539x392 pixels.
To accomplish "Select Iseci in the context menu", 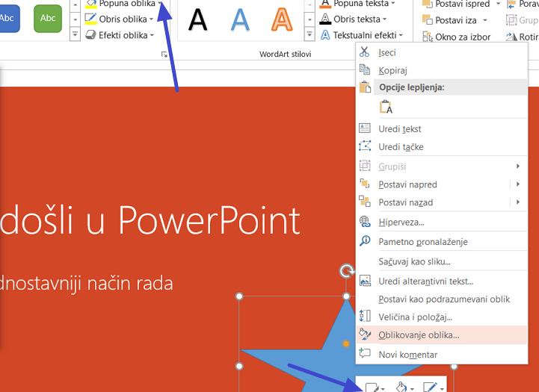I will click(x=442, y=52).
